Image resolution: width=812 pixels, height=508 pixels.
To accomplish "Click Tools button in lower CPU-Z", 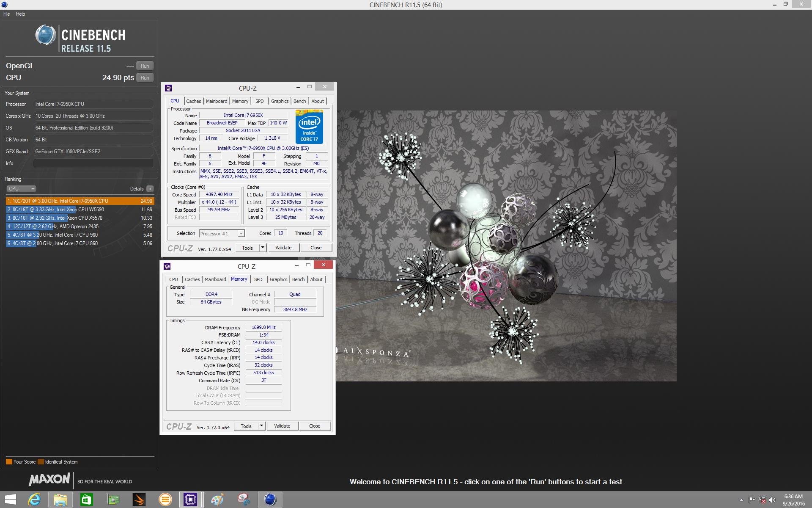I will [x=246, y=426].
